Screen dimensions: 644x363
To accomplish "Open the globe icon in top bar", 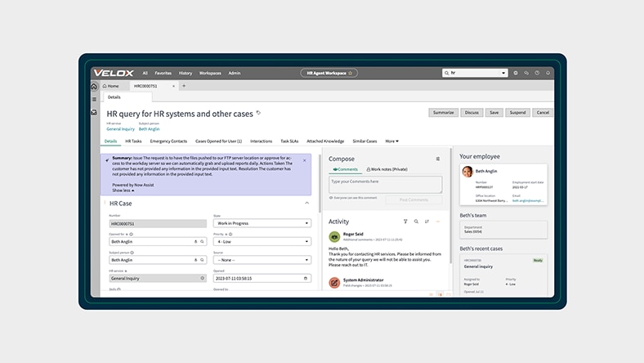I will [516, 74].
